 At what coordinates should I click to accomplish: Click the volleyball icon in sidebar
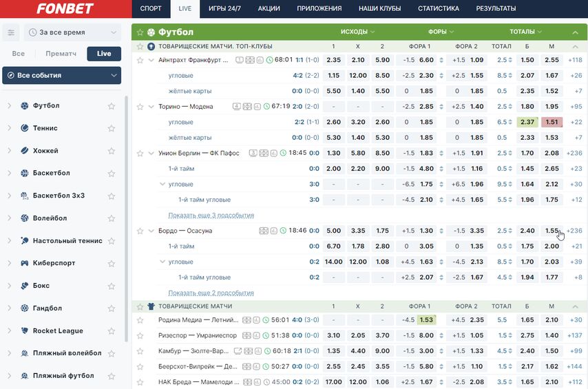[25, 218]
